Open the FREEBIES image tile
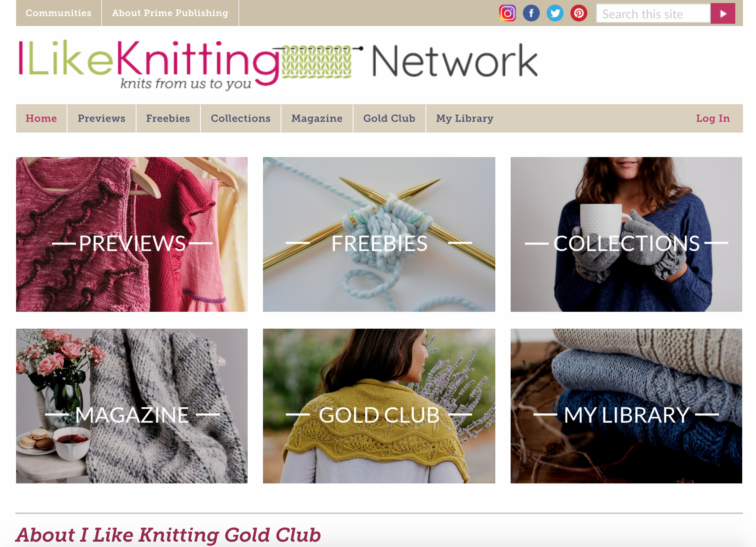 [379, 234]
